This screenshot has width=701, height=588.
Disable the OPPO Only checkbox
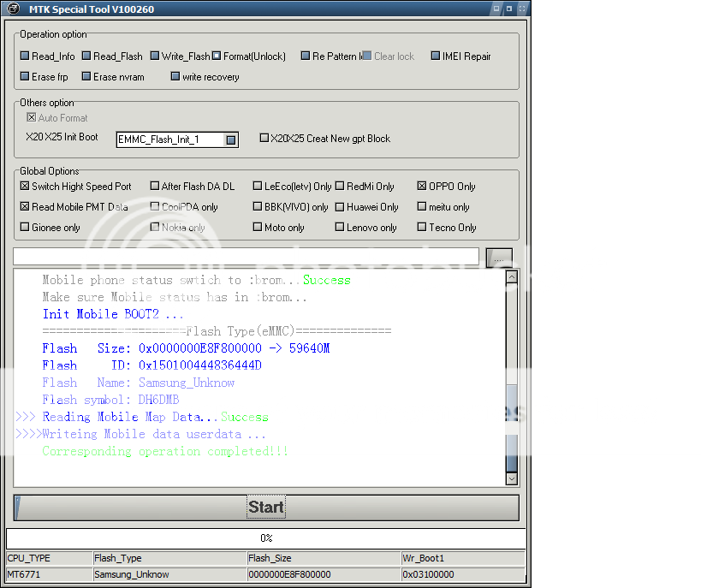pos(422,186)
